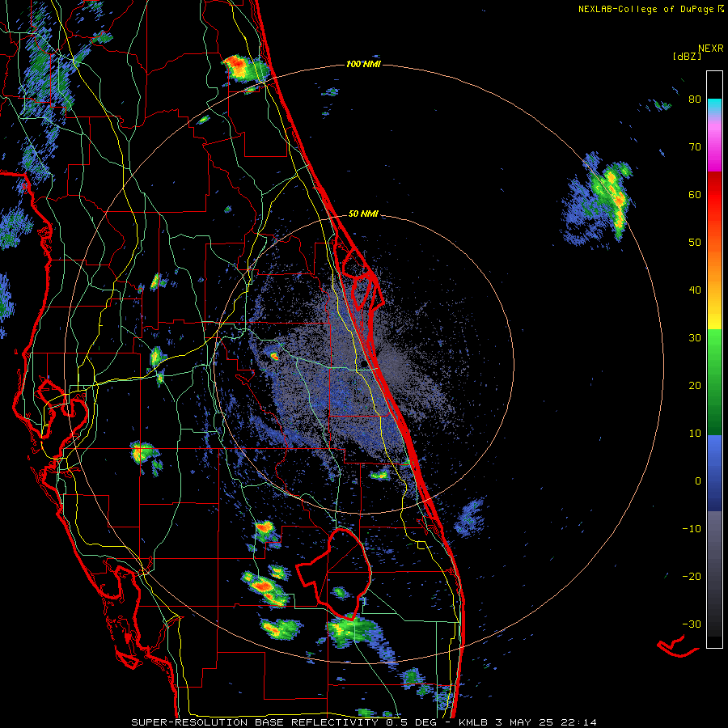
Task: Click the 100 NMI range ring label
Action: click(363, 64)
